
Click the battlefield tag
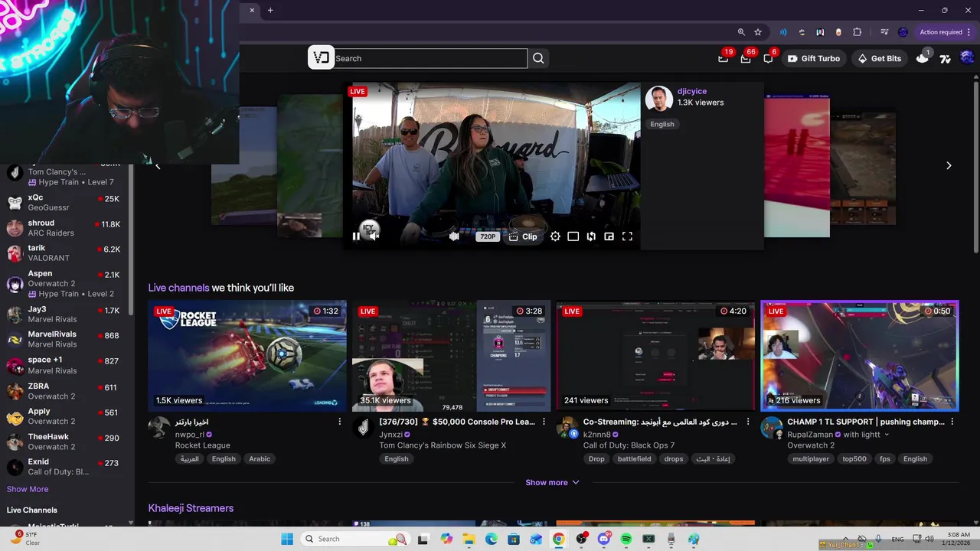[634, 459]
